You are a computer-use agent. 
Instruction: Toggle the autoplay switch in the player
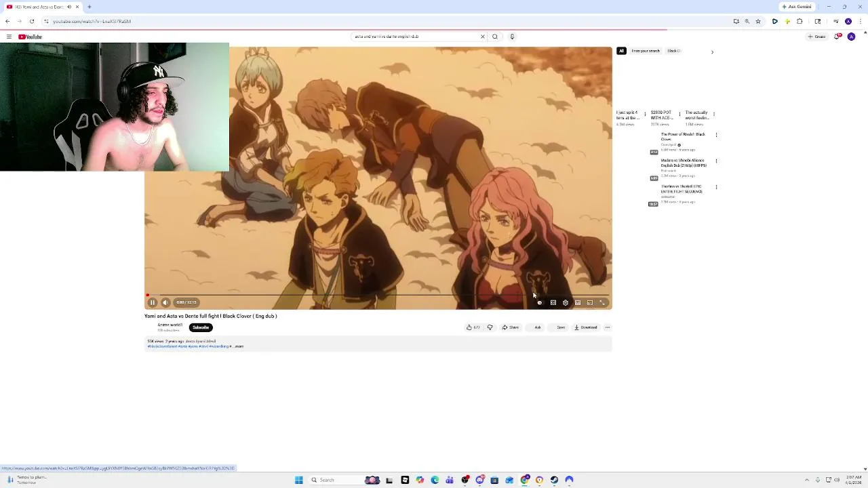click(x=540, y=303)
